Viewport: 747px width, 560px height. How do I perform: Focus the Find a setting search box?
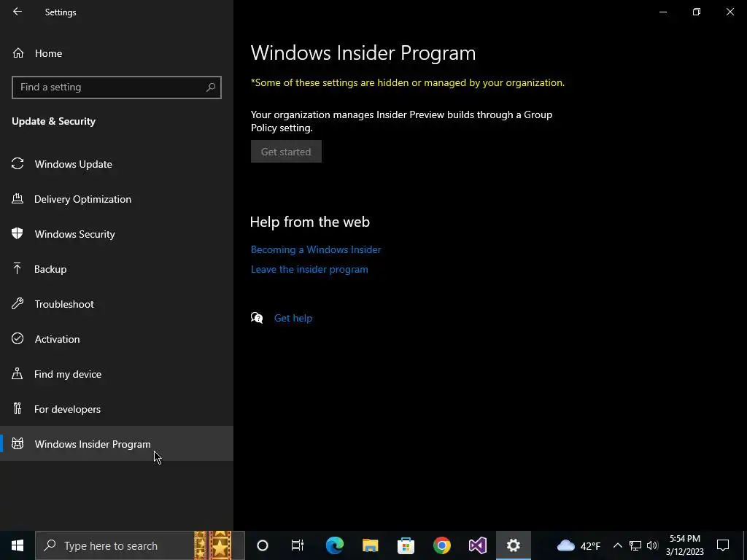click(x=117, y=87)
